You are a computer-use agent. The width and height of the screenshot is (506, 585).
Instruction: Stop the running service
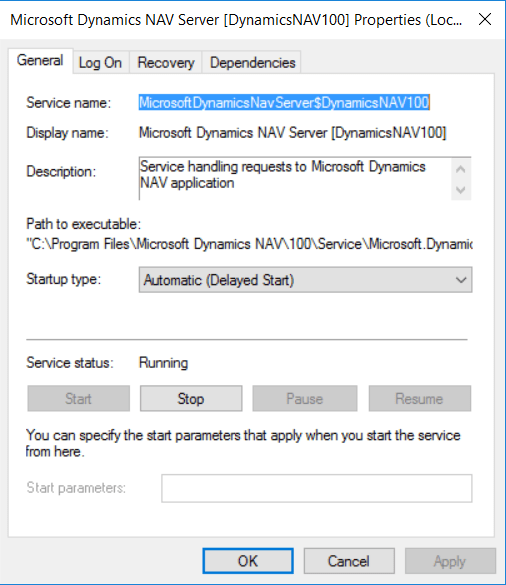coord(191,398)
